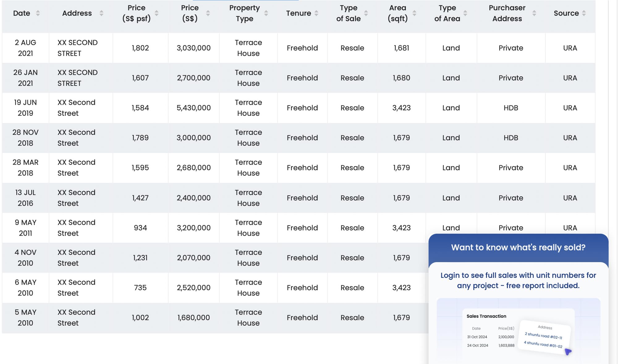
Task: Click the 1,584 psf value
Action: (x=140, y=108)
